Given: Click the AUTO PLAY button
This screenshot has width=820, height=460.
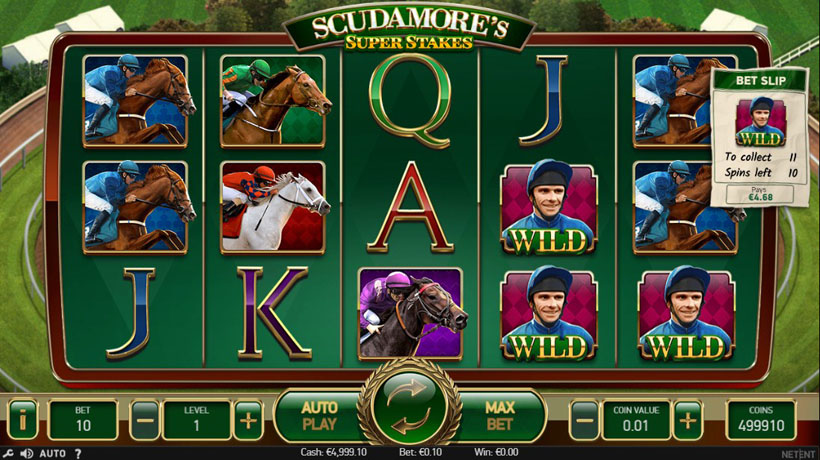Looking at the screenshot, I should (x=319, y=416).
